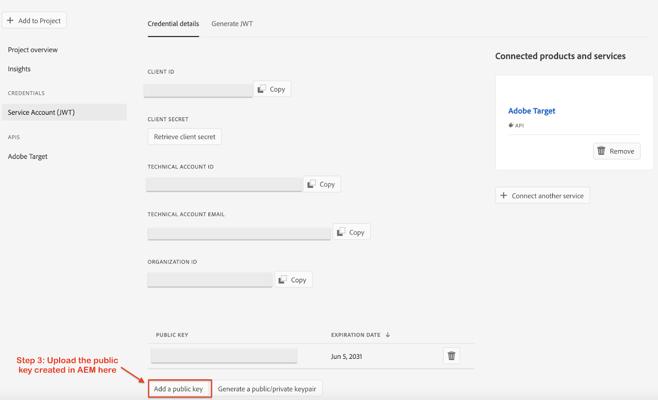Delete the public key with trash icon

pos(451,355)
